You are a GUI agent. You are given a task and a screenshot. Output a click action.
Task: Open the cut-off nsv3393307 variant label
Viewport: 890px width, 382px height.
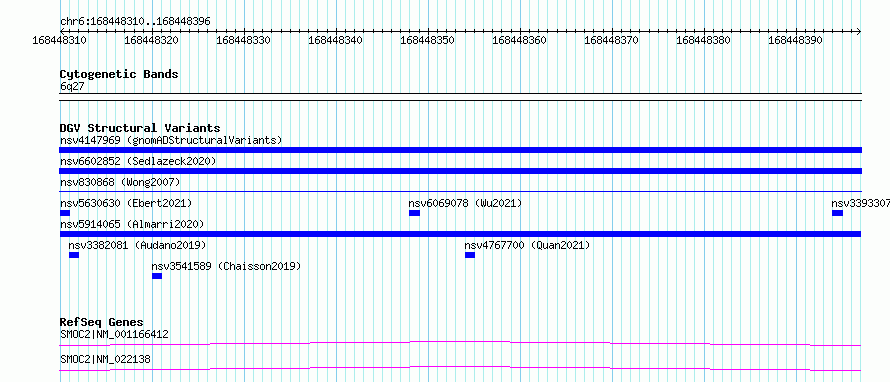pos(860,203)
